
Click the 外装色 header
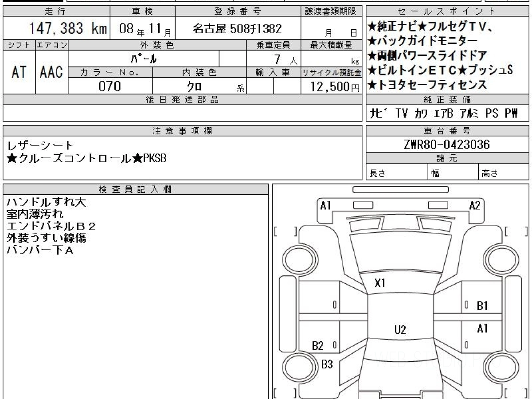click(157, 45)
